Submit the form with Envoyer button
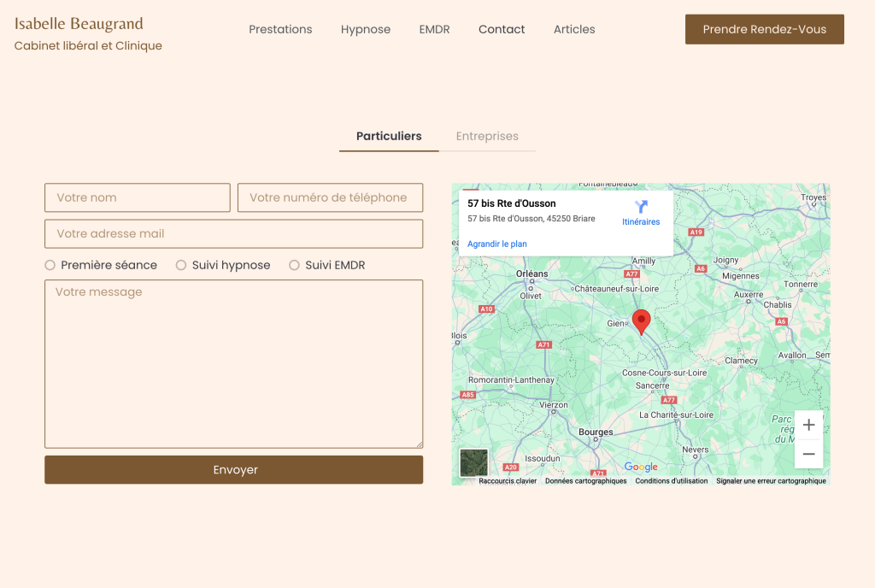875x588 pixels. pos(233,470)
